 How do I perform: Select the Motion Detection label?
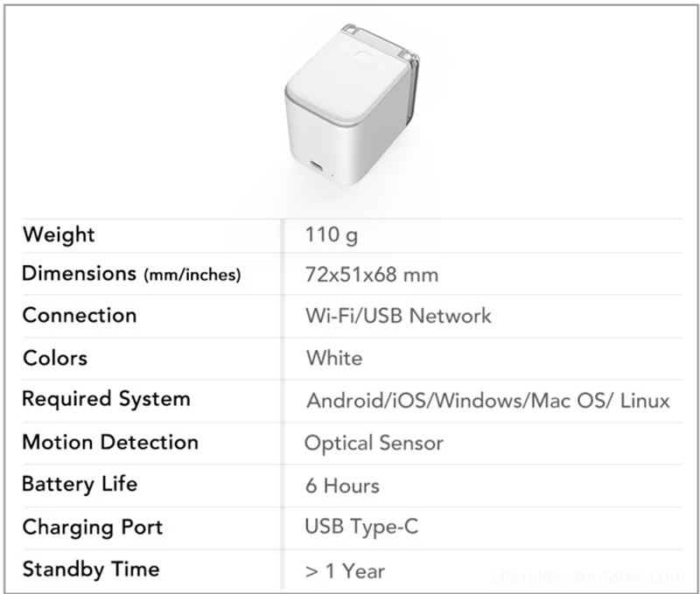(110, 442)
